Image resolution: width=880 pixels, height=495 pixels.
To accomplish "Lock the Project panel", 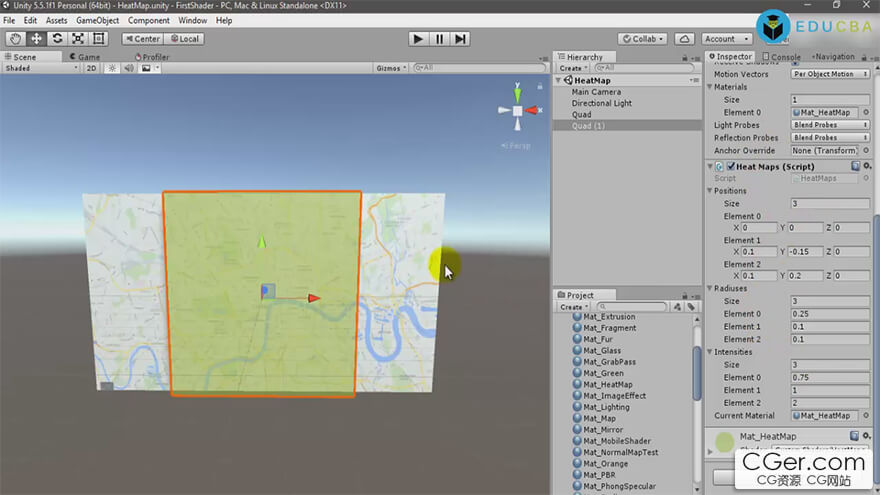I will coord(685,296).
